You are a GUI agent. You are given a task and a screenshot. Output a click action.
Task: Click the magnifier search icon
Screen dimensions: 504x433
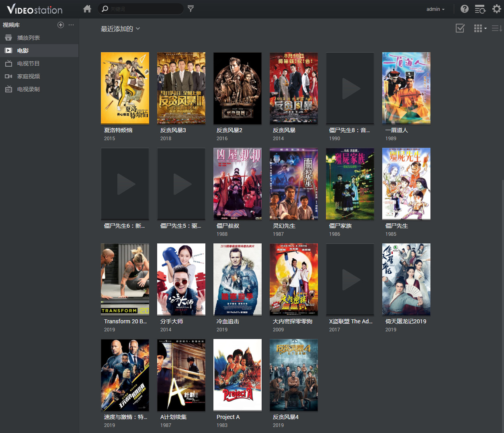pyautogui.click(x=105, y=9)
